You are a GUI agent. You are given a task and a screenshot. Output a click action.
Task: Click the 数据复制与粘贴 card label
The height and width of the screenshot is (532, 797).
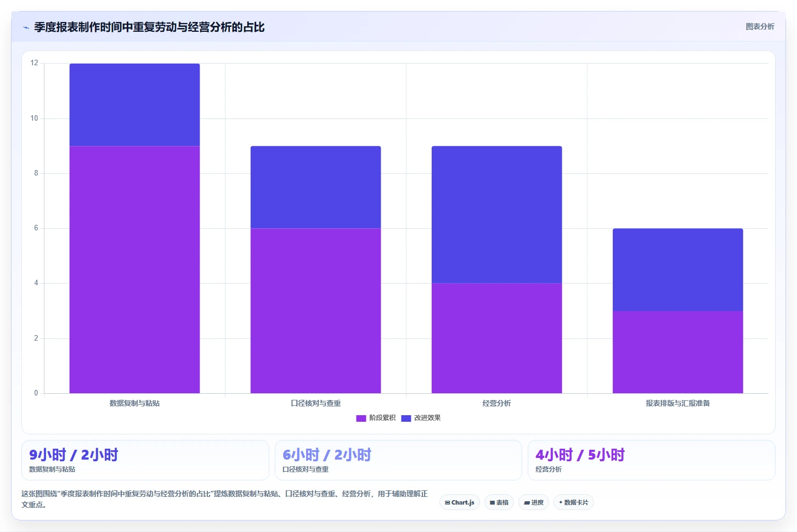click(52, 469)
